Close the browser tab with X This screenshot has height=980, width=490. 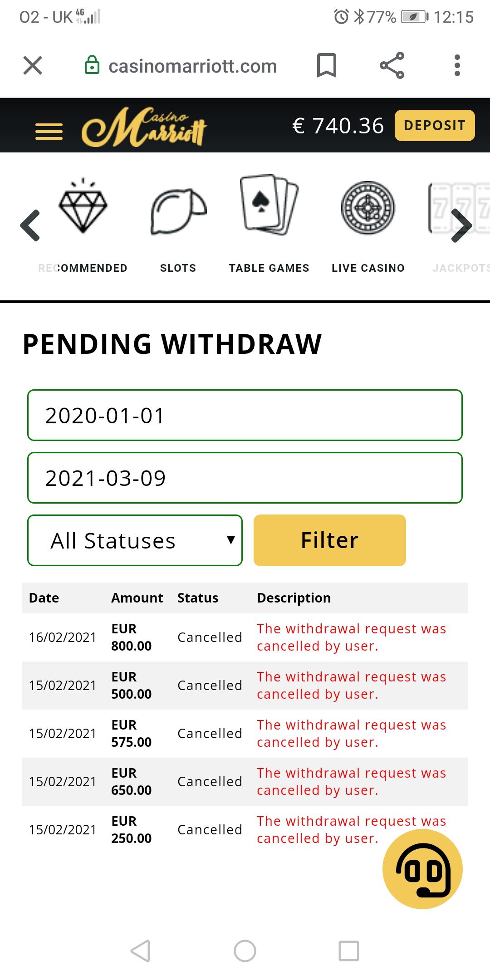pos(33,66)
